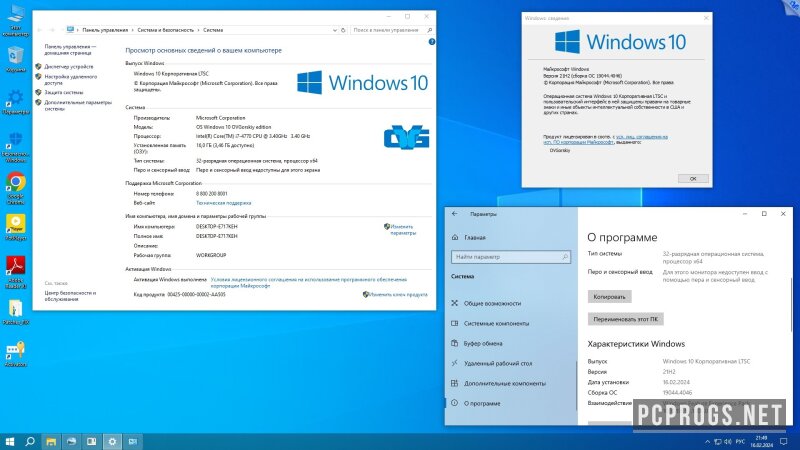Click the WORKGROUP value text
The height and width of the screenshot is (450, 800).
coord(211,255)
